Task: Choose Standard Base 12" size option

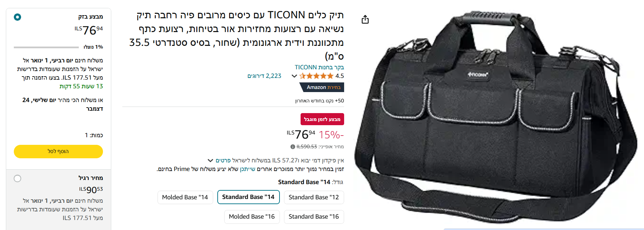Action: 314,197
